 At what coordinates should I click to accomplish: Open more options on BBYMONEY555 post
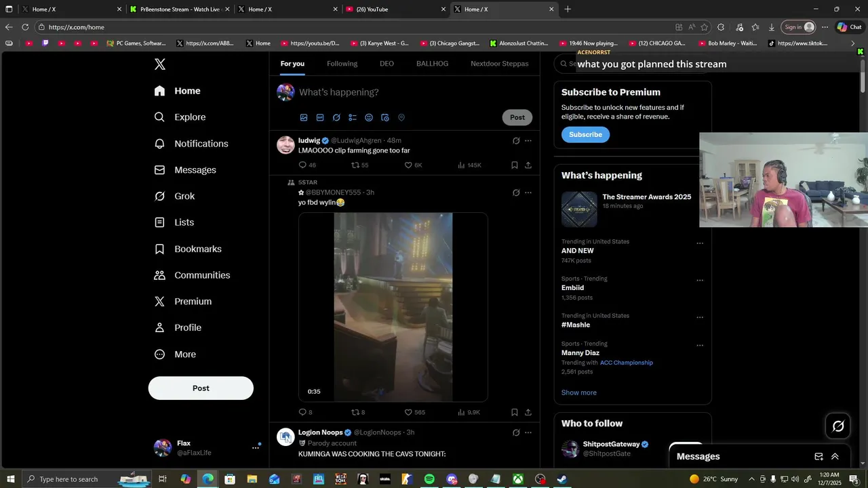[528, 192]
